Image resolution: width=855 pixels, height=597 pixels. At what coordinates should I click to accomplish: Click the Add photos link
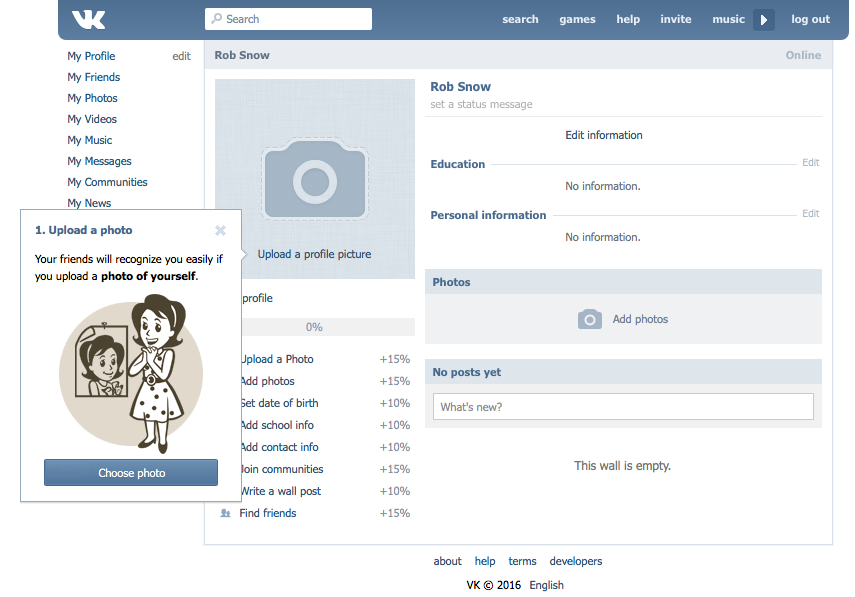640,319
